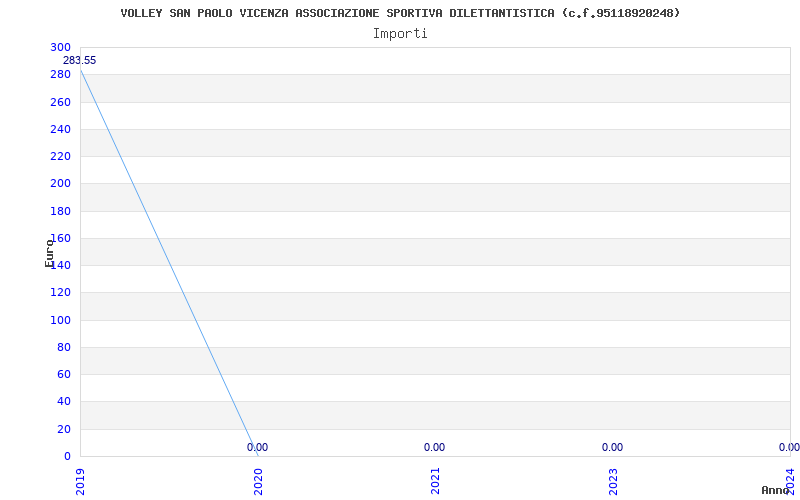Click the 40 y-axis tick label

[64, 402]
